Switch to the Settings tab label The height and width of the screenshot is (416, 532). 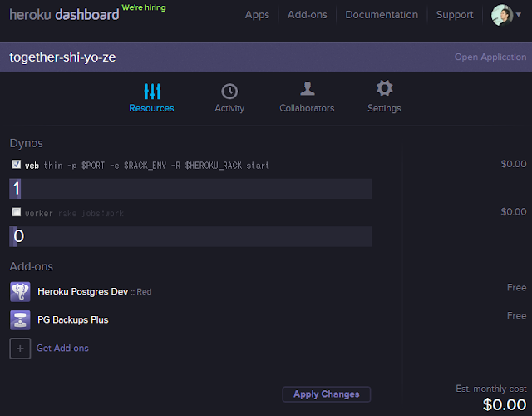pos(384,108)
